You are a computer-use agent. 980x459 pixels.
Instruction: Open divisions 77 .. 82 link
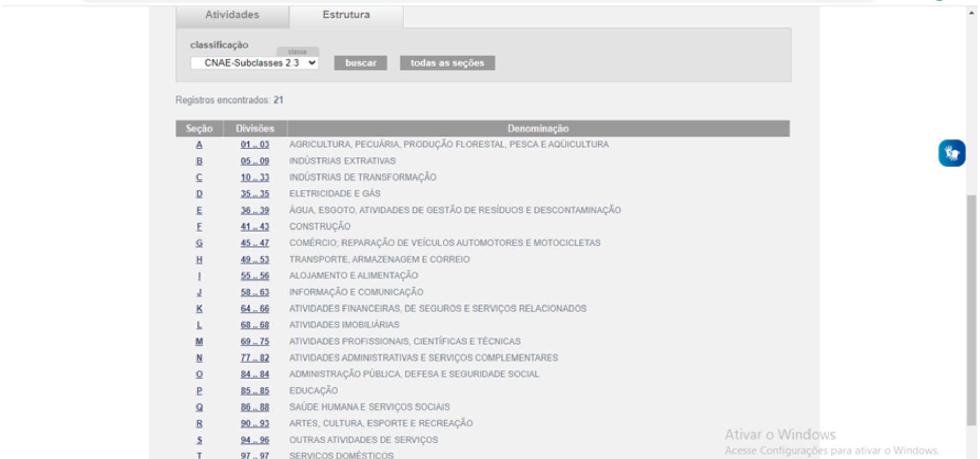[x=255, y=358]
